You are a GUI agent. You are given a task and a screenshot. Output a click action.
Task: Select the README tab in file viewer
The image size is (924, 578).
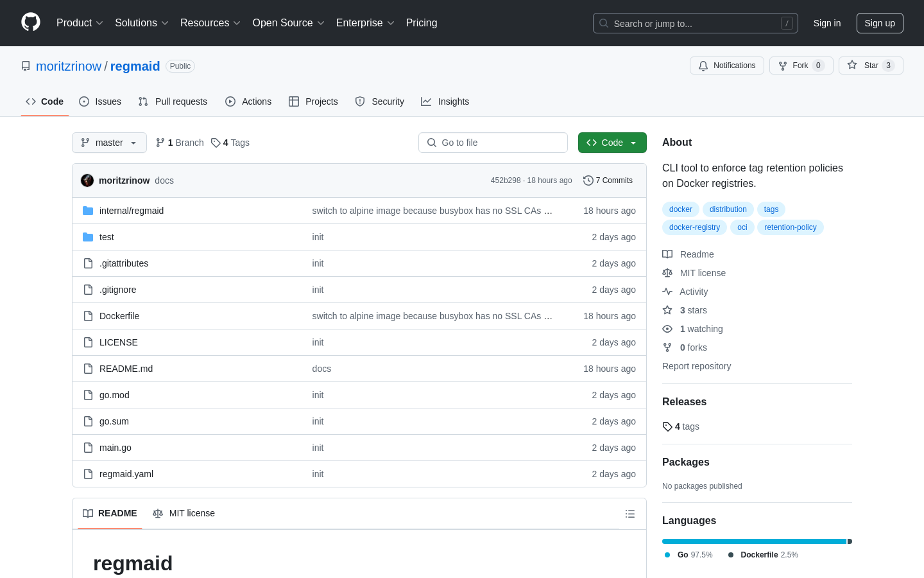[110, 514]
